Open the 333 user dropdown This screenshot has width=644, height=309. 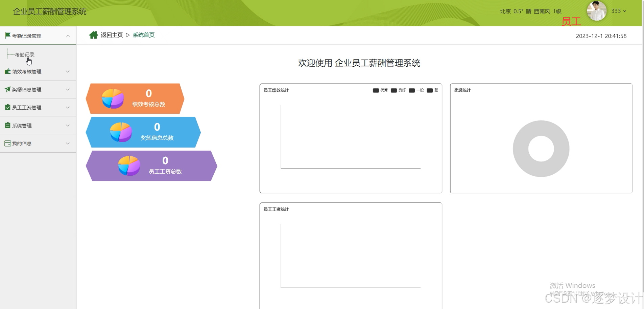619,11
